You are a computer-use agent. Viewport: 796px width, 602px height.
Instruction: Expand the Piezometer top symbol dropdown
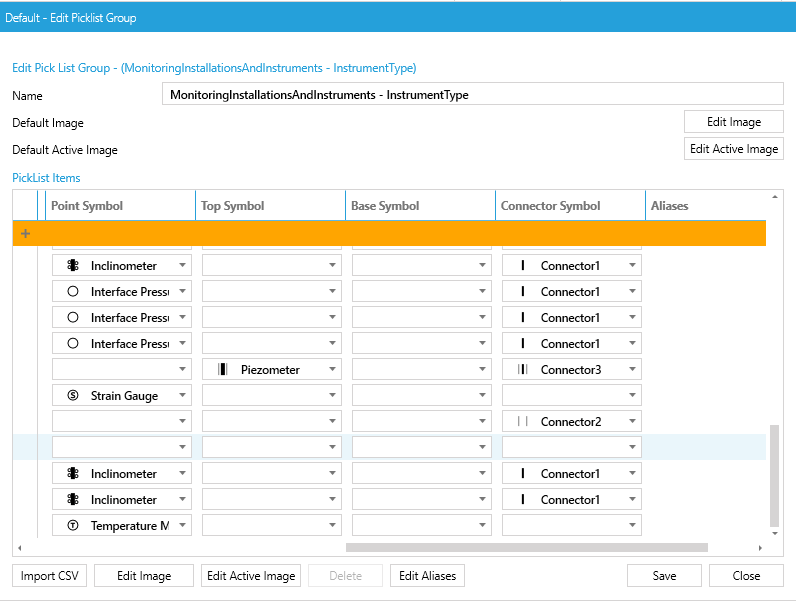click(x=332, y=370)
